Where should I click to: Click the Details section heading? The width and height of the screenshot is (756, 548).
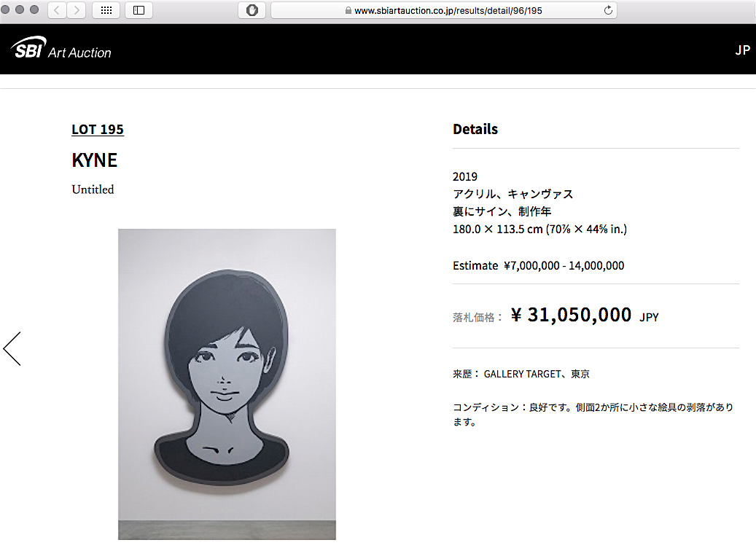(x=475, y=129)
